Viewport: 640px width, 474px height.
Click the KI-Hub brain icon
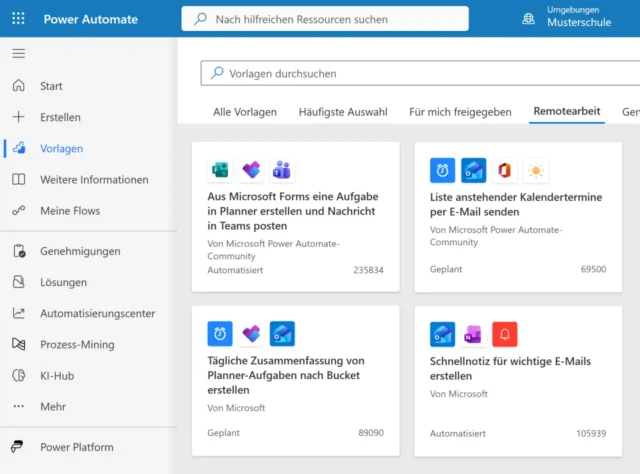[19, 376]
